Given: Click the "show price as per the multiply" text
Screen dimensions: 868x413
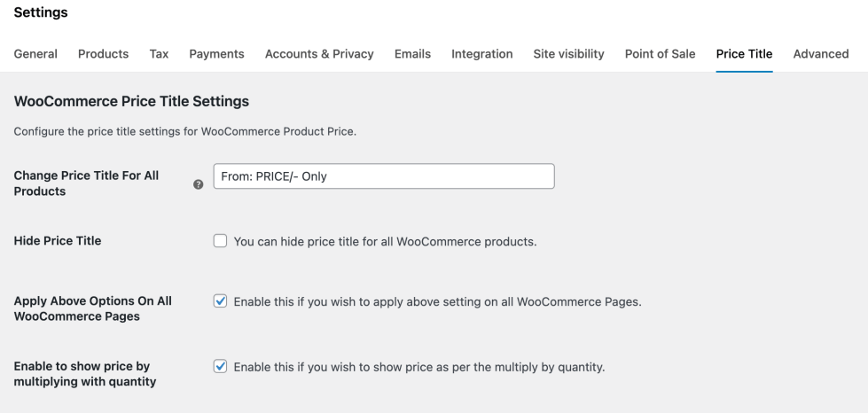Looking at the screenshot, I should [418, 368].
